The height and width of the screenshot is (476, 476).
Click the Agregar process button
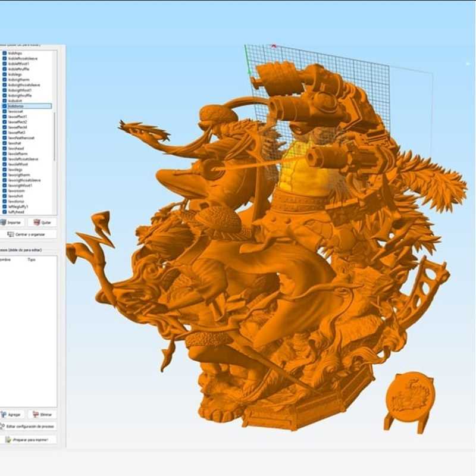point(11,414)
